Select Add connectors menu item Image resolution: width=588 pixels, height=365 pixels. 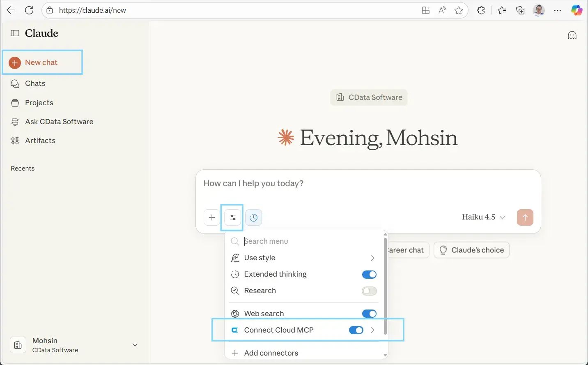click(271, 353)
